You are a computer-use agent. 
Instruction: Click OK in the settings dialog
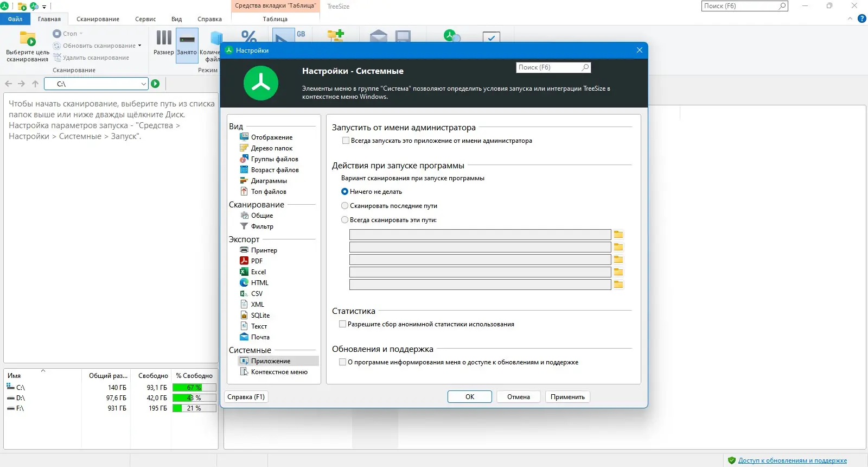pyautogui.click(x=470, y=397)
